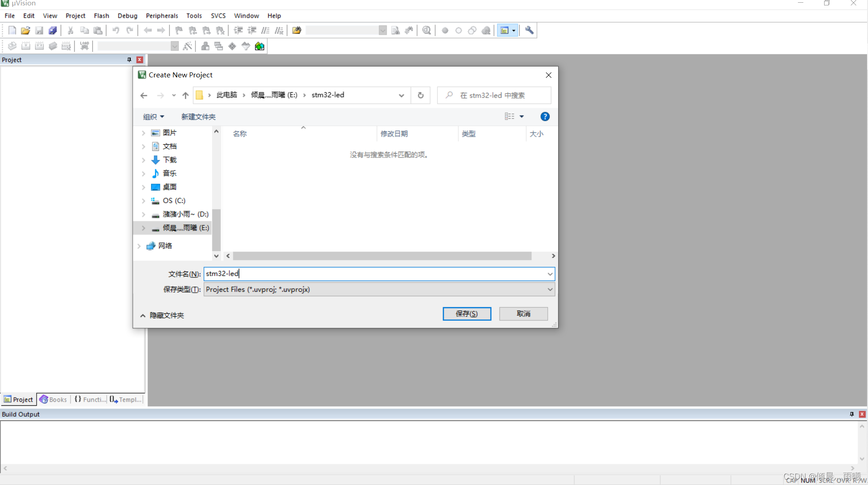Click the New file toolbar icon

click(x=12, y=30)
